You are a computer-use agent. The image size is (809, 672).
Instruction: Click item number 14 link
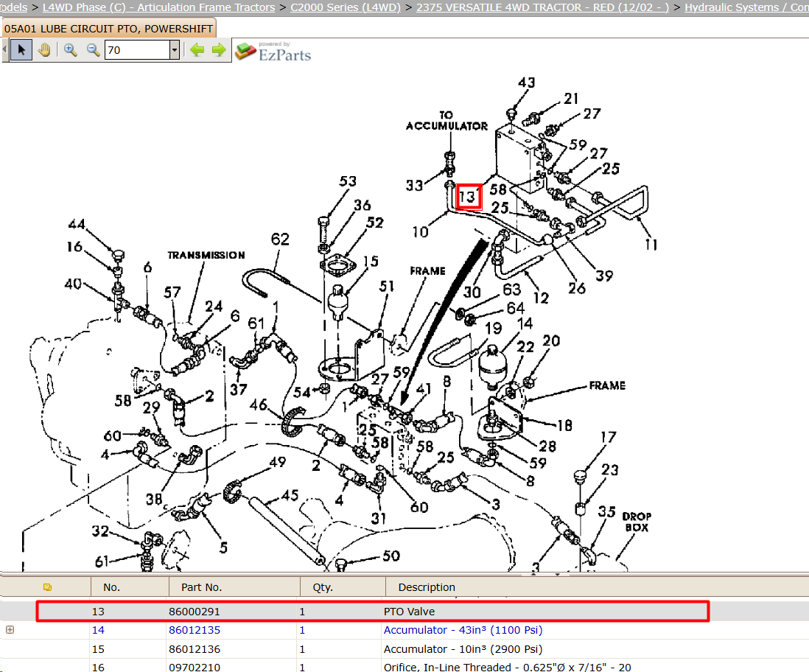coord(98,630)
